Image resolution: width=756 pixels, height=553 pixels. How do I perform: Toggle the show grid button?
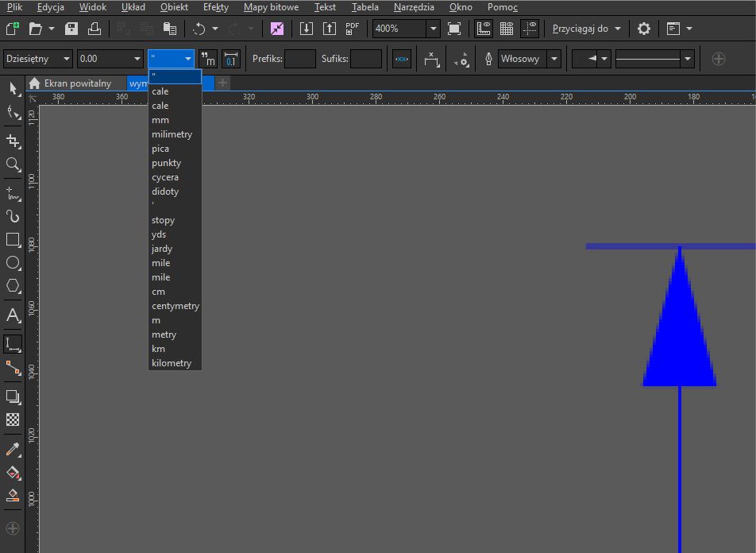click(506, 29)
